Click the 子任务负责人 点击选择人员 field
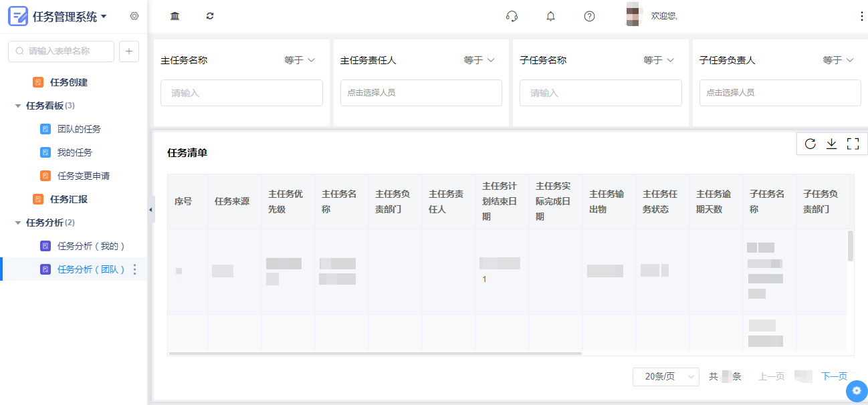This screenshot has height=405, width=868. coord(780,93)
